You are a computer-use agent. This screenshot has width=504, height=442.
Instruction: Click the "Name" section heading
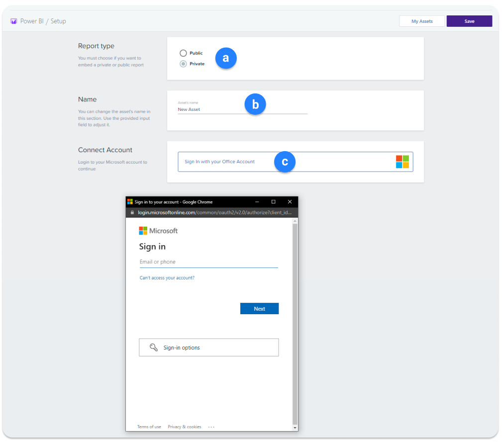pyautogui.click(x=88, y=99)
